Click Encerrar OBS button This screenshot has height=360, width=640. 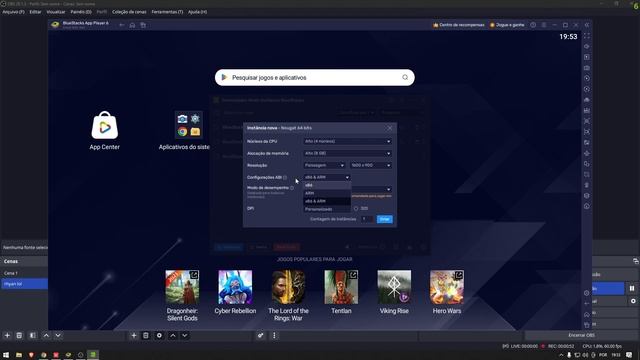[581, 335]
